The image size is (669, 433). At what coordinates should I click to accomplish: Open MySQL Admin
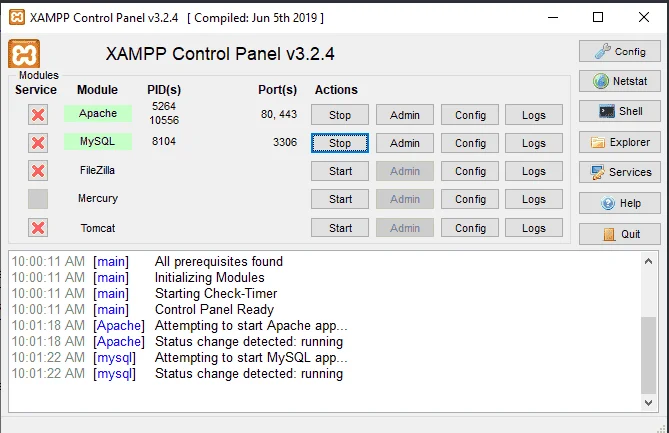point(404,143)
